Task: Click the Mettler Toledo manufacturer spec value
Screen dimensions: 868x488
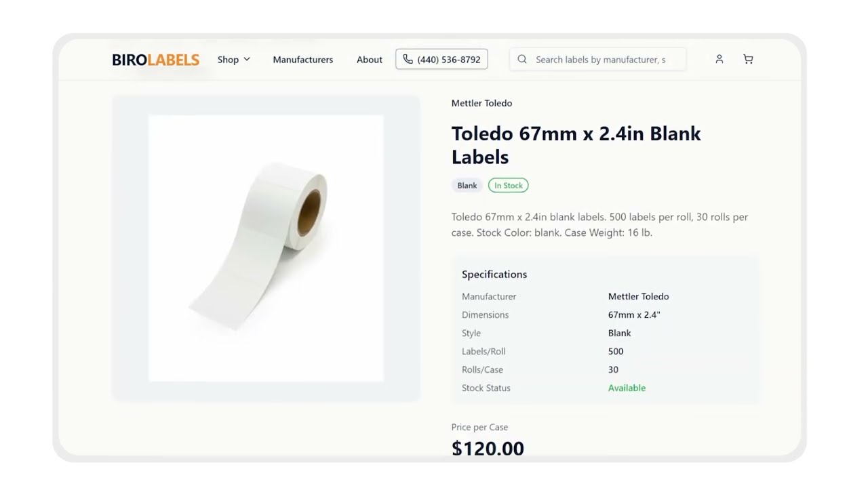Action: click(638, 296)
